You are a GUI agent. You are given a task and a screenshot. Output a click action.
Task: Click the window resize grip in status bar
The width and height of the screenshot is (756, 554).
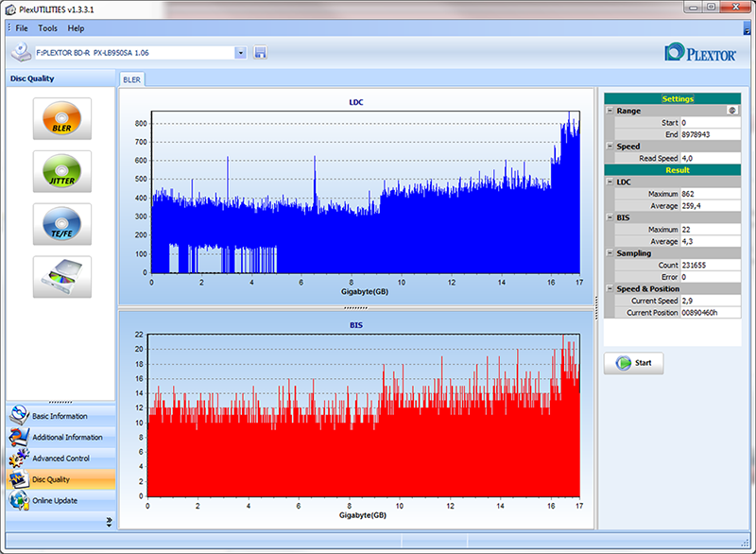(745, 543)
